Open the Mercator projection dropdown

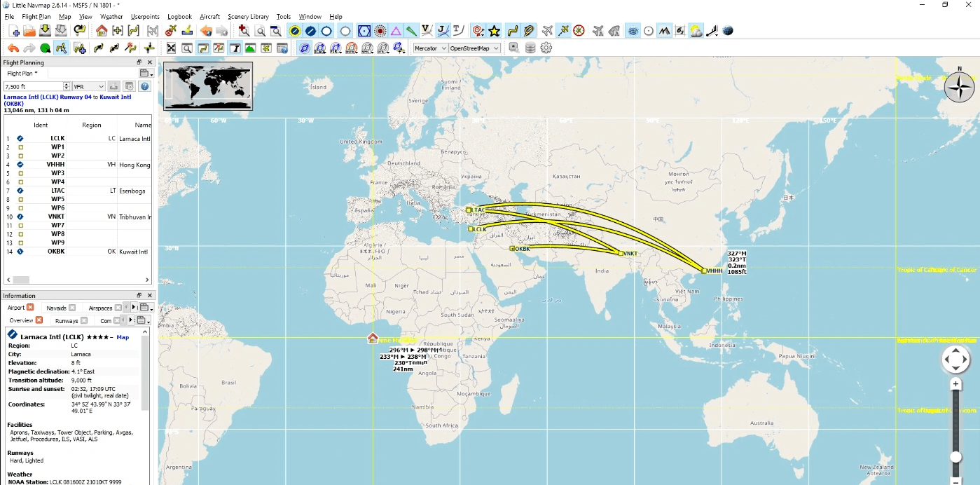point(431,48)
